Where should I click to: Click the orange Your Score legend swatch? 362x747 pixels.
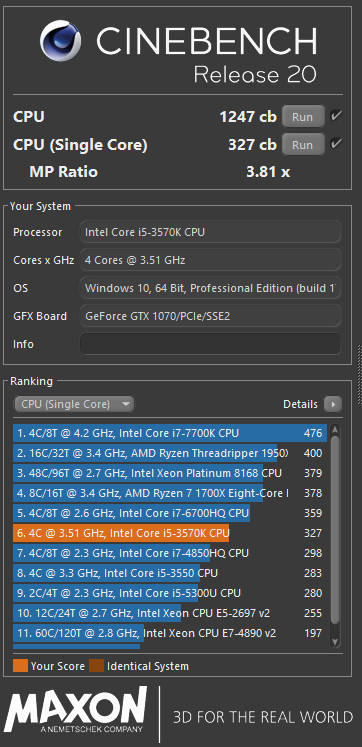tap(20, 666)
